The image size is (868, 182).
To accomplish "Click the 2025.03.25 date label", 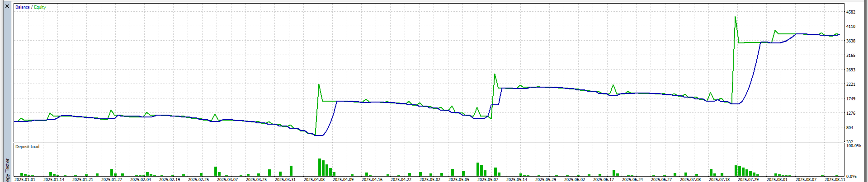I will (256, 180).
